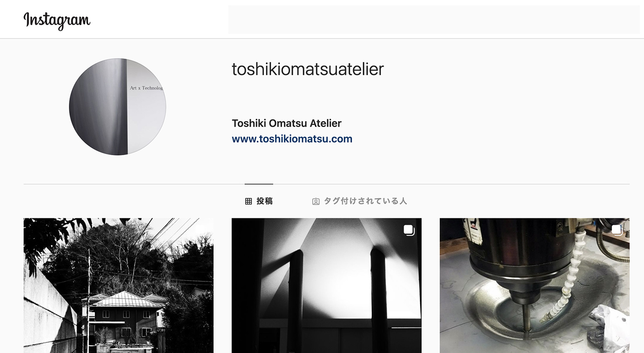
Task: Click the tagged-person icon beside タグ付けされている人
Action: click(316, 201)
